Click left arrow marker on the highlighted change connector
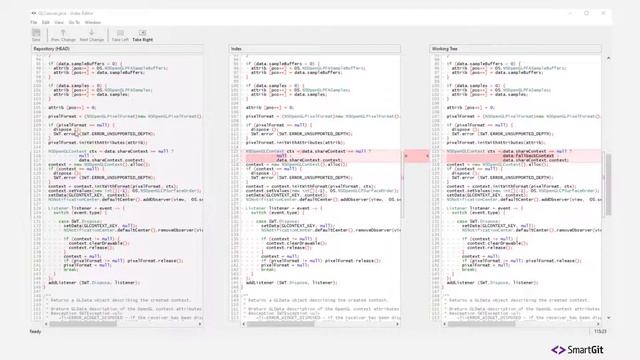 click(406, 156)
